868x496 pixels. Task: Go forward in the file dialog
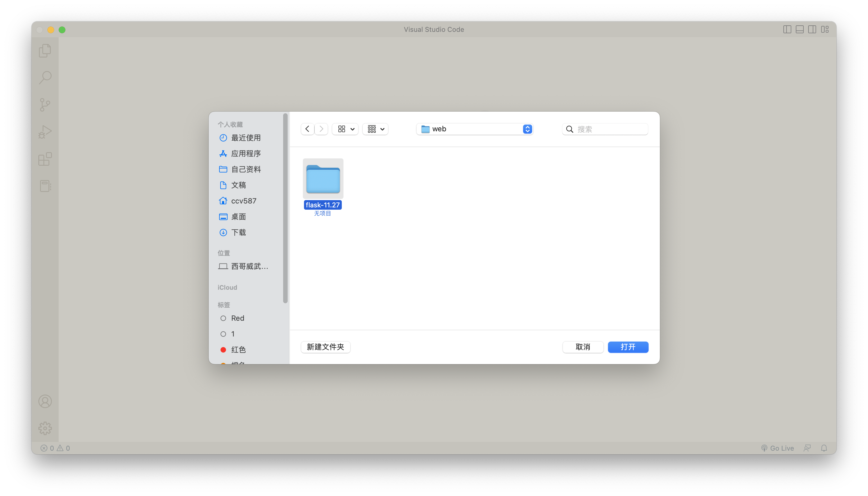[x=321, y=129]
